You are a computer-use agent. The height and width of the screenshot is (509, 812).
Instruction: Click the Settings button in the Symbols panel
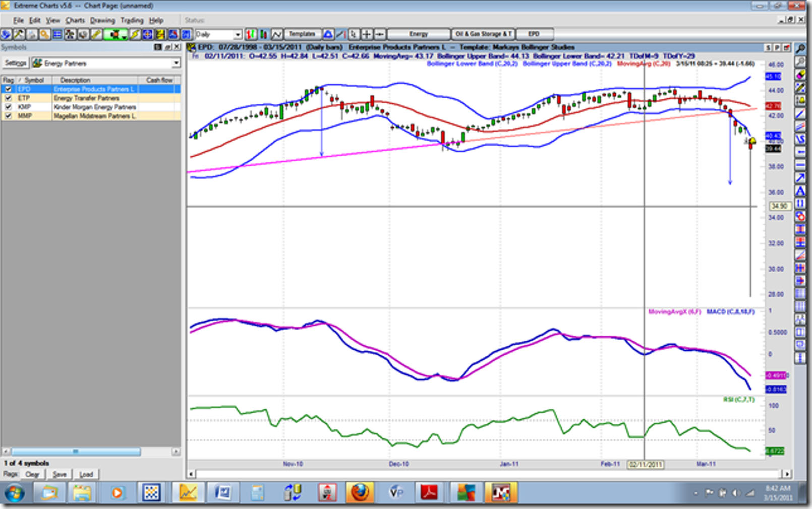click(x=16, y=63)
